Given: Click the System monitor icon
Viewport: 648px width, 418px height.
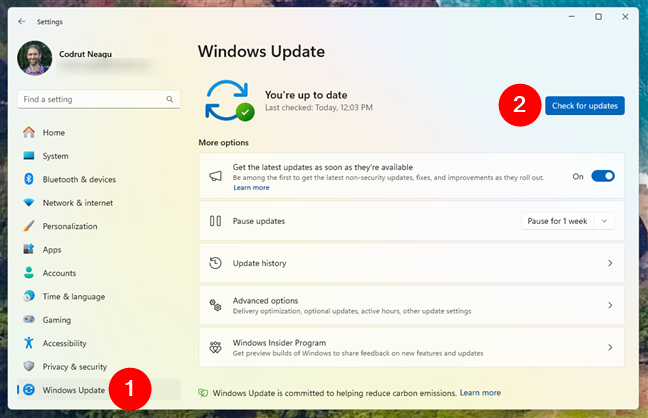Looking at the screenshot, I should [29, 156].
